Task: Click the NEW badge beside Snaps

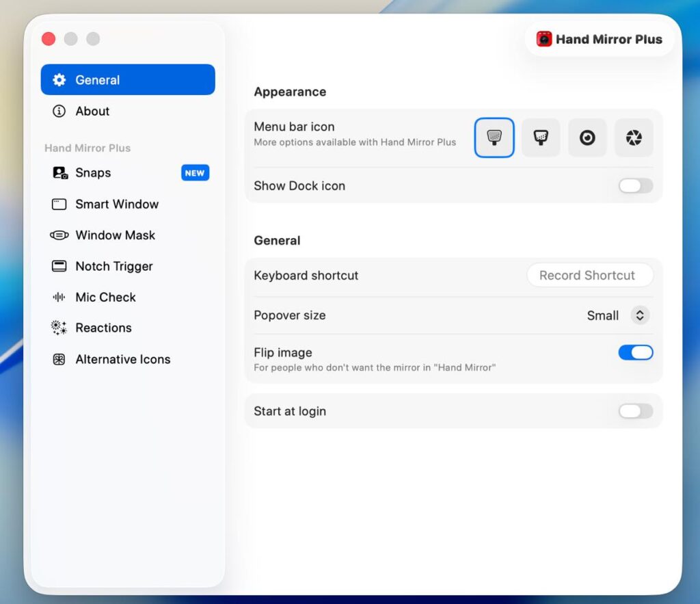Action: pos(195,173)
